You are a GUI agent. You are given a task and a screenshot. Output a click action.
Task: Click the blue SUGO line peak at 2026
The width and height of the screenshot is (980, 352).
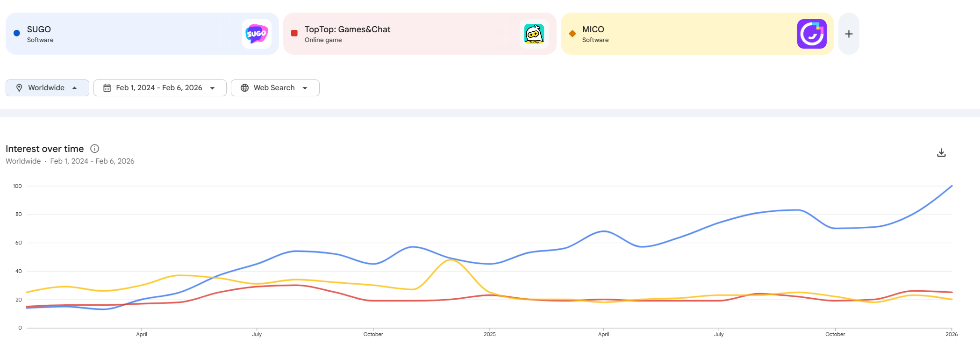(951, 186)
